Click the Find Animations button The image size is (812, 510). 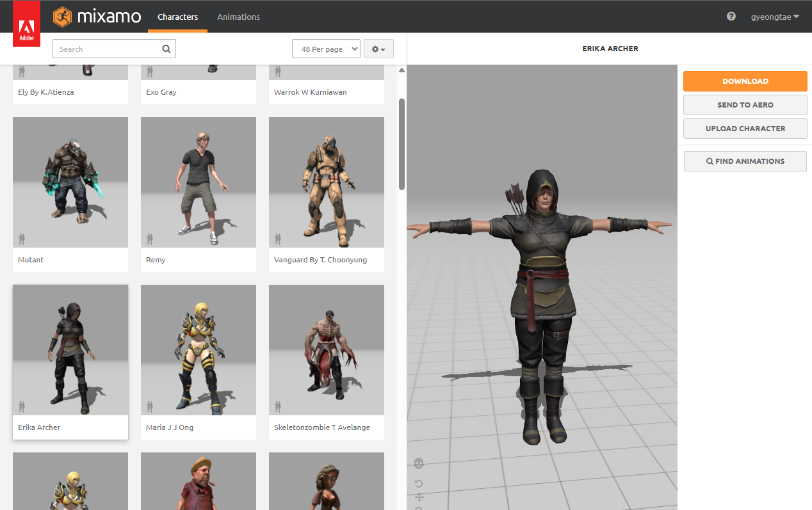[745, 161]
